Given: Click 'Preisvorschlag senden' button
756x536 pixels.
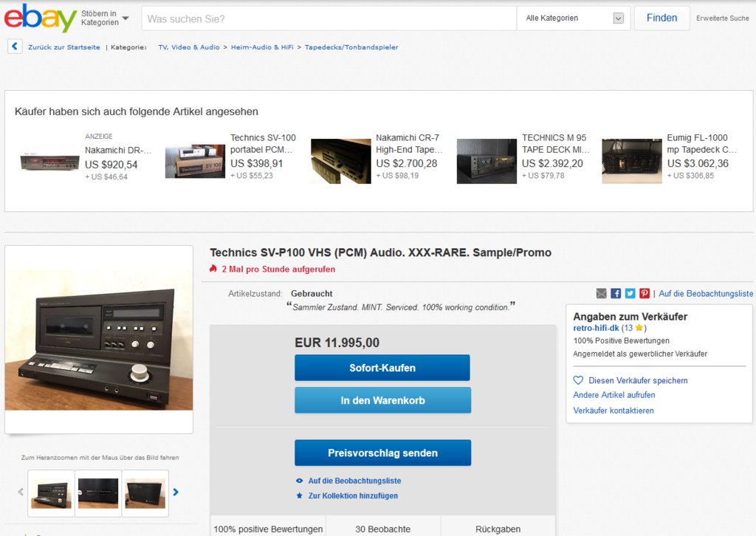Looking at the screenshot, I should coord(382,453).
